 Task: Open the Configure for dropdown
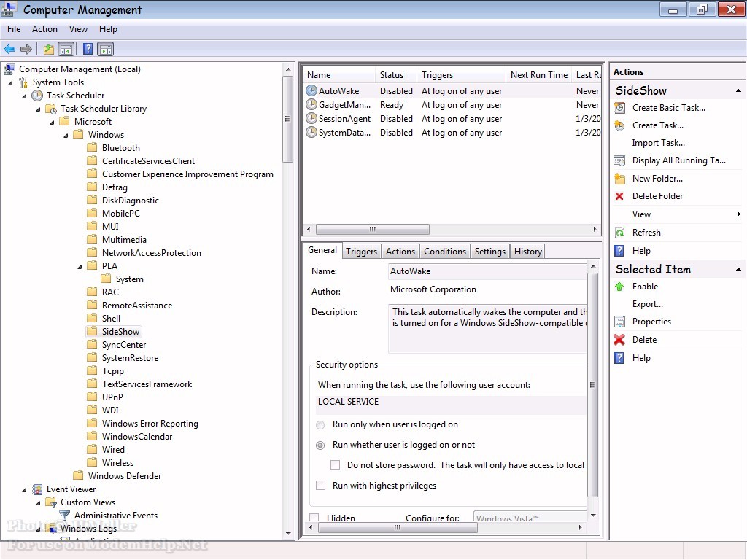pos(530,518)
